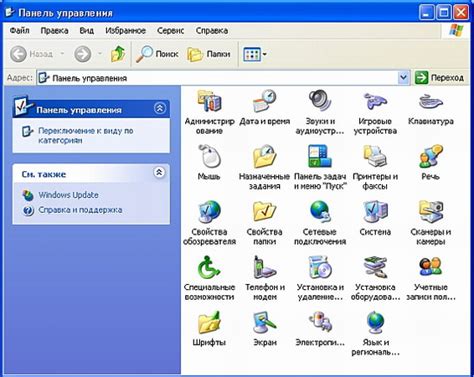Select the Клавиатура icon
Viewport: 474px width, 377px height.
pos(430,101)
